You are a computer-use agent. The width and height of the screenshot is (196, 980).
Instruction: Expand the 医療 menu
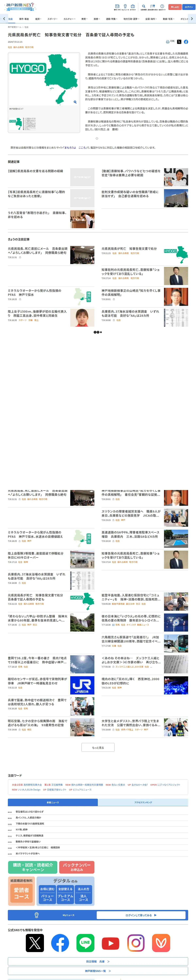(96, 19)
